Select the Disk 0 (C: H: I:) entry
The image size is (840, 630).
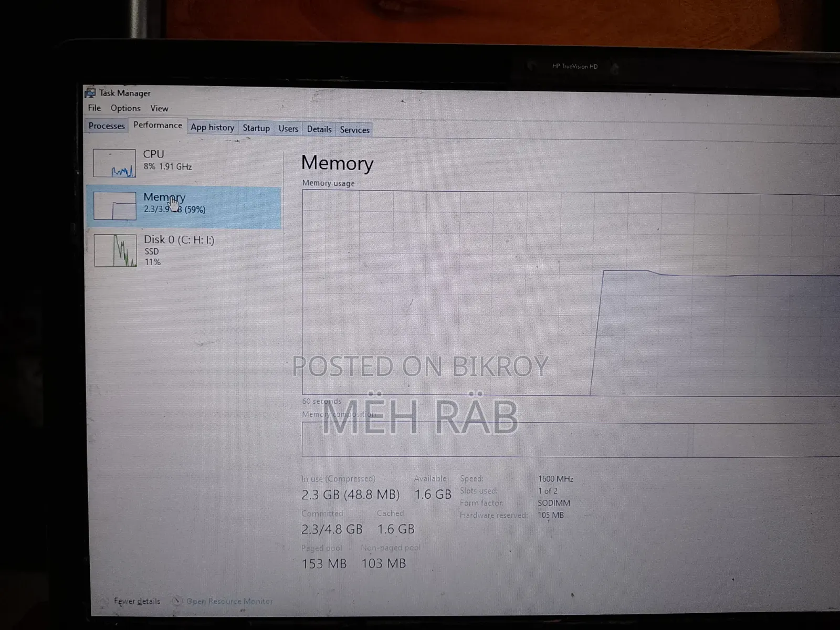click(x=184, y=250)
